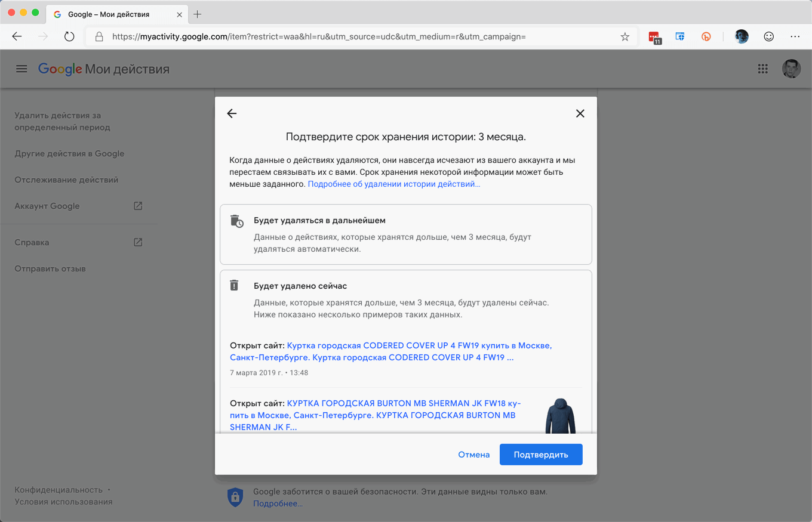
Task: Open a new browser tab
Action: (198, 14)
